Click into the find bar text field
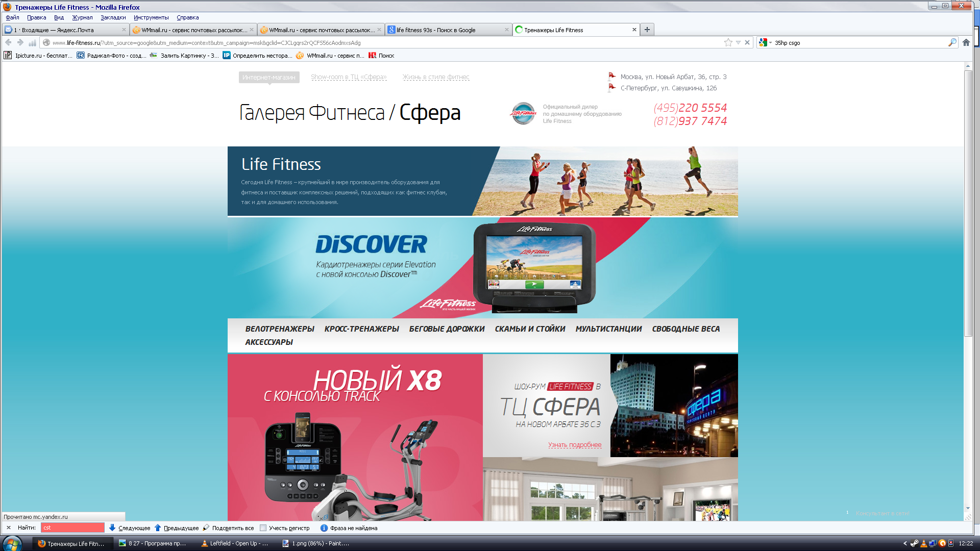Viewport: 980px width, 551px height. pos(72,528)
